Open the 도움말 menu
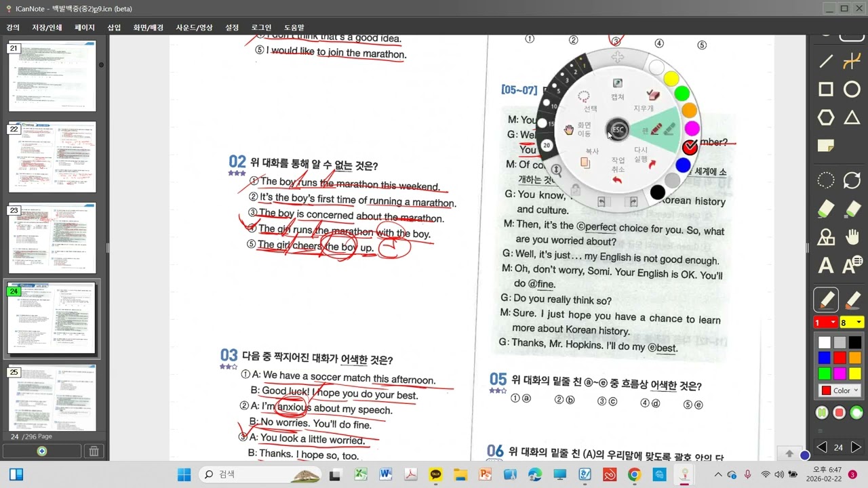This screenshot has width=868, height=488. (294, 28)
